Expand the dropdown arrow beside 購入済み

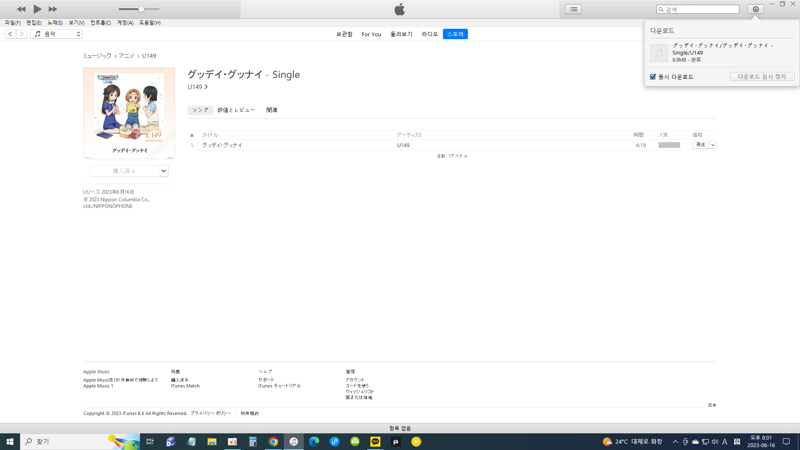(163, 171)
